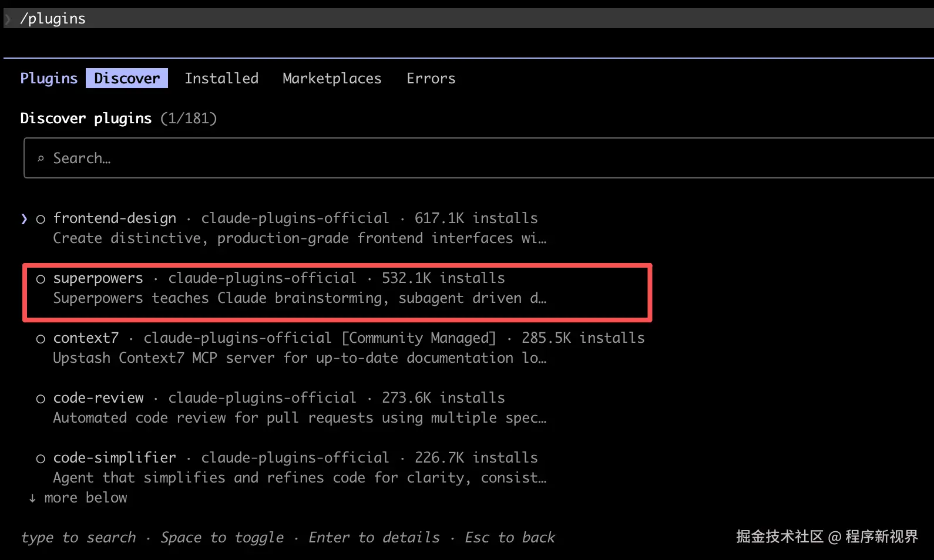Image resolution: width=934 pixels, height=560 pixels.
Task: Click the 'Esc to back' hint
Action: pos(510,538)
